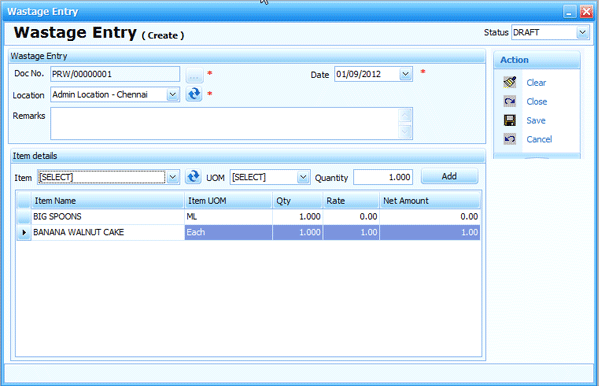Click into the Remarks text area
Viewport: 599px width, 386px height.
tap(224, 123)
